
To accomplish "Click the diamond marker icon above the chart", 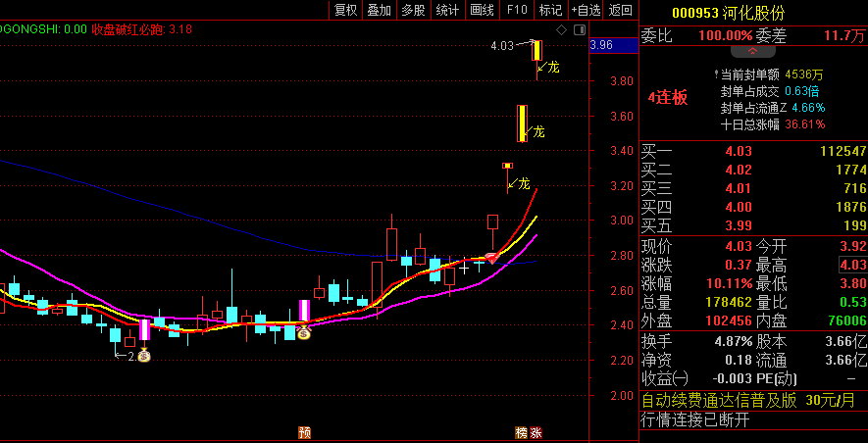I will click(561, 29).
